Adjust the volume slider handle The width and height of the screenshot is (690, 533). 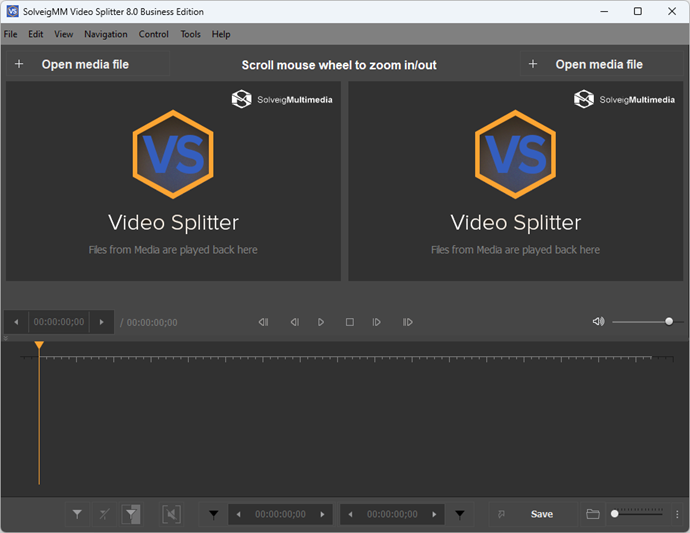tap(669, 322)
